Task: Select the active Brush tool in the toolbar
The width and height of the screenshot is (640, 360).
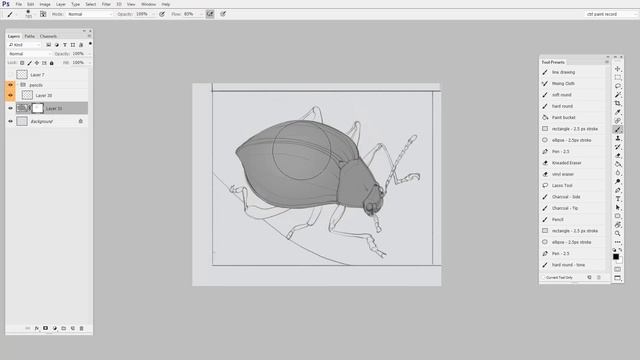Action: click(x=618, y=129)
